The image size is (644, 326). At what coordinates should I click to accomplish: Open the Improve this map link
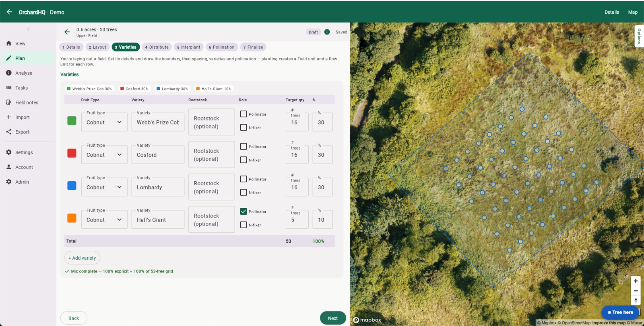click(x=609, y=323)
